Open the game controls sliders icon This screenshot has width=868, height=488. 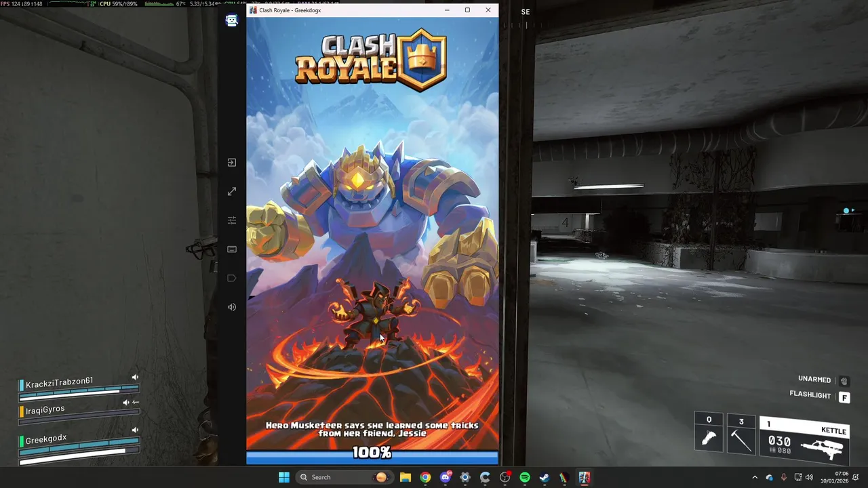click(x=232, y=220)
